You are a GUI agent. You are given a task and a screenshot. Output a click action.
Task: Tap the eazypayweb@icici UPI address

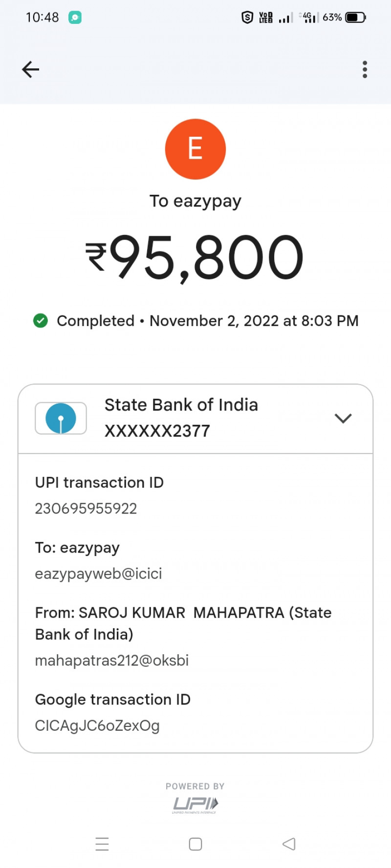click(98, 574)
